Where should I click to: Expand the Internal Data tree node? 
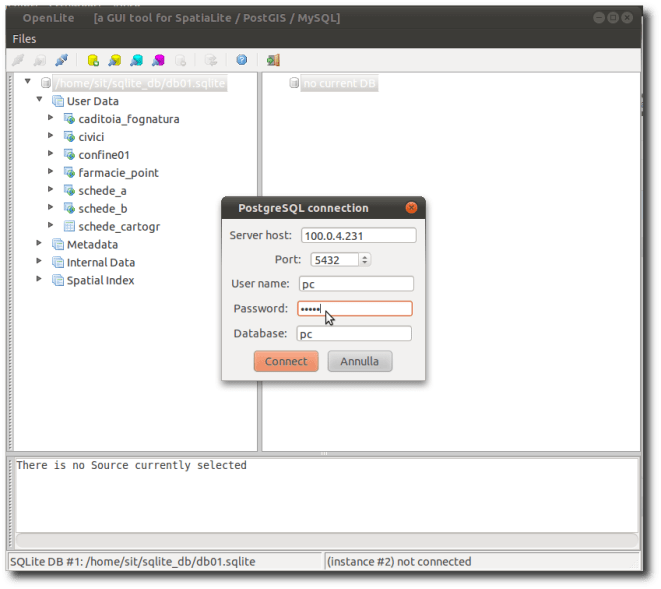pos(39,261)
